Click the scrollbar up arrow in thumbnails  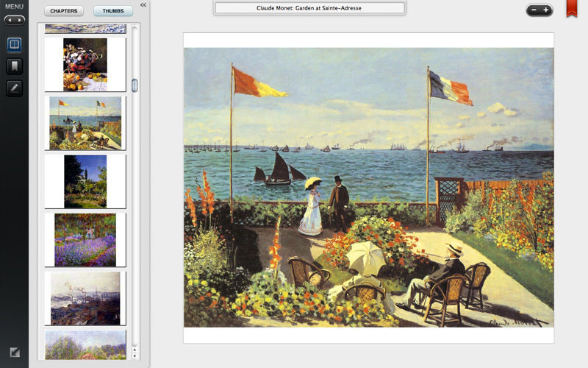[135, 350]
